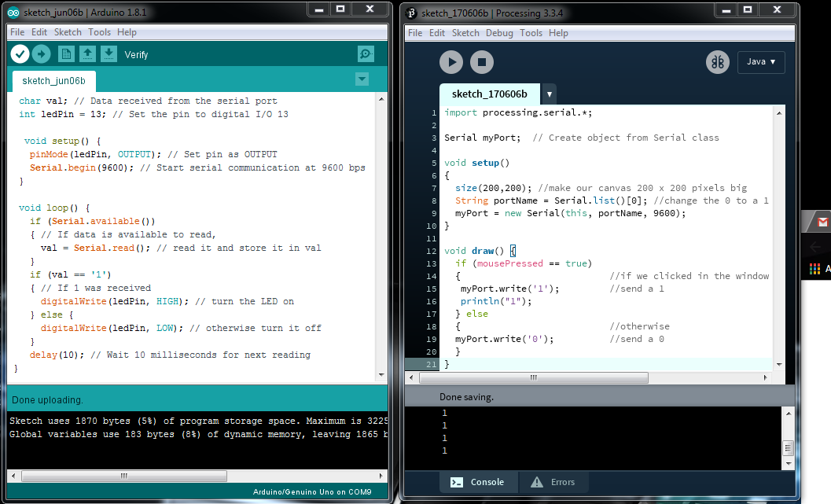Click Arduino console scroll left arrow
This screenshot has height=504, width=831.
point(13,476)
